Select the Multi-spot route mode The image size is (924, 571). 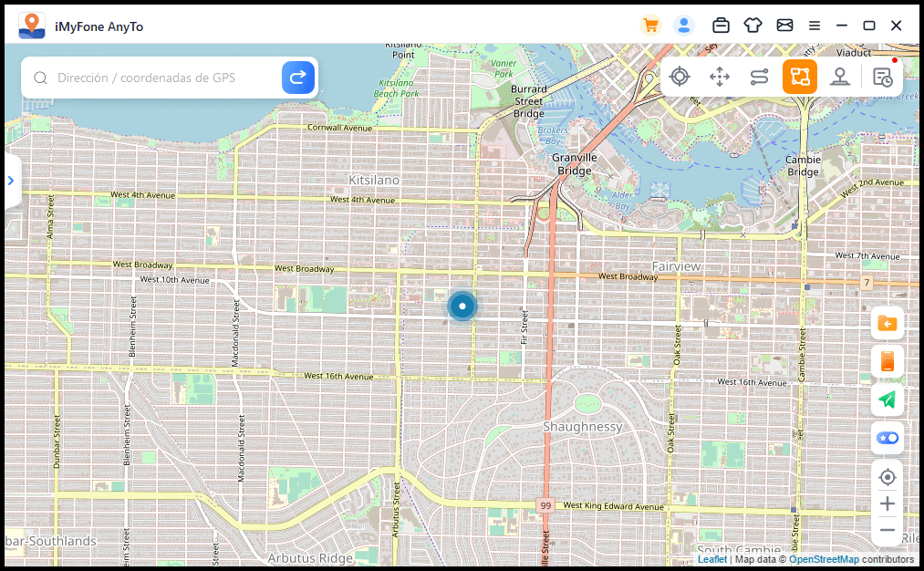click(799, 77)
